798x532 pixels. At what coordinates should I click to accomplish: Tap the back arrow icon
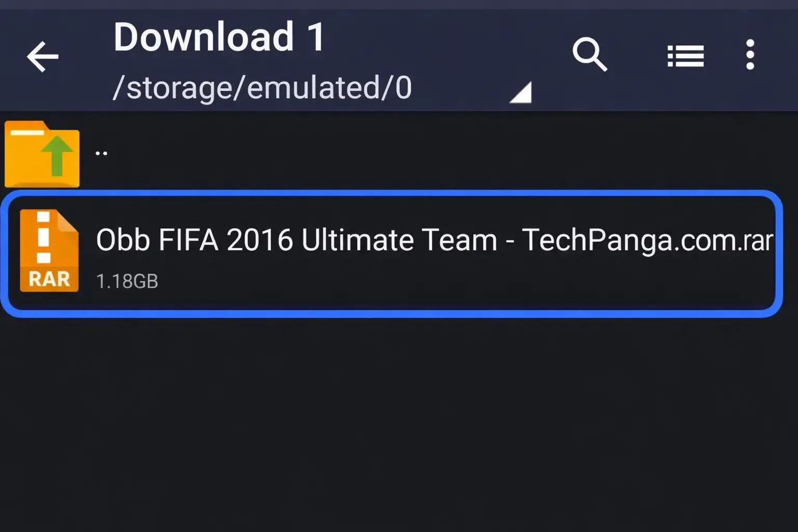coord(43,57)
